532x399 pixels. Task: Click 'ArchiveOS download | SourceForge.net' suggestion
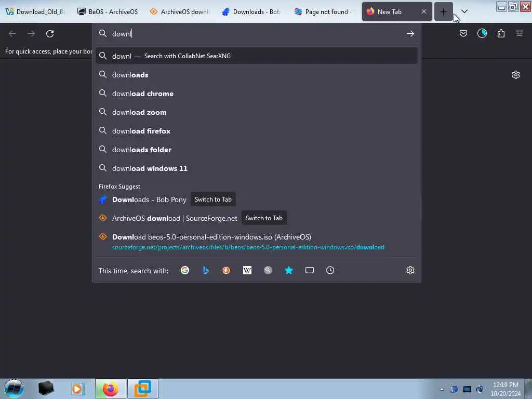tap(175, 218)
